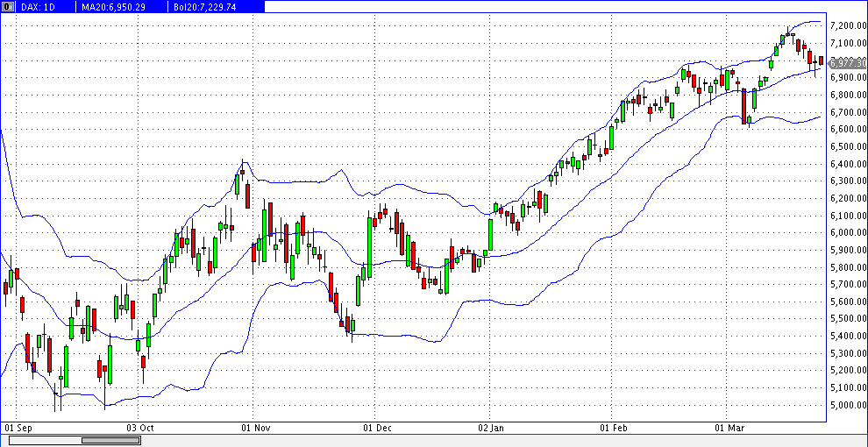Click the 03 Oct date label

[x=140, y=429]
